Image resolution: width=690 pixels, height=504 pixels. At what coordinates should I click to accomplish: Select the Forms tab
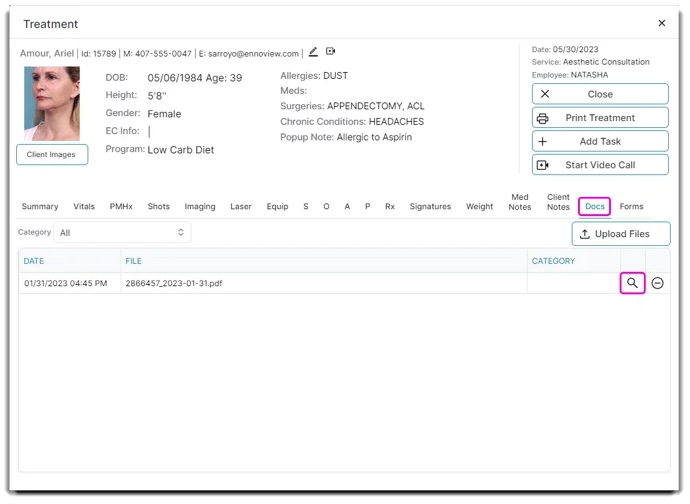(x=631, y=207)
